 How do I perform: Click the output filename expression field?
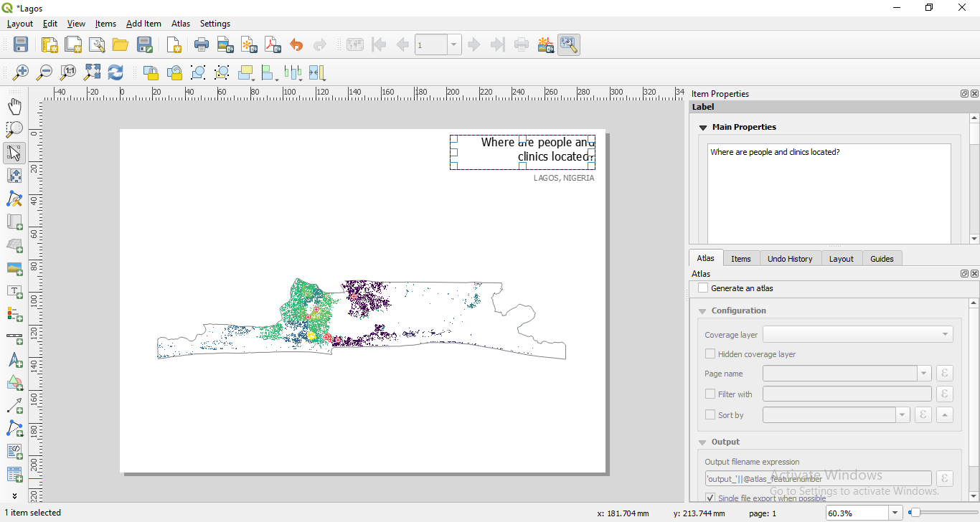[818, 479]
